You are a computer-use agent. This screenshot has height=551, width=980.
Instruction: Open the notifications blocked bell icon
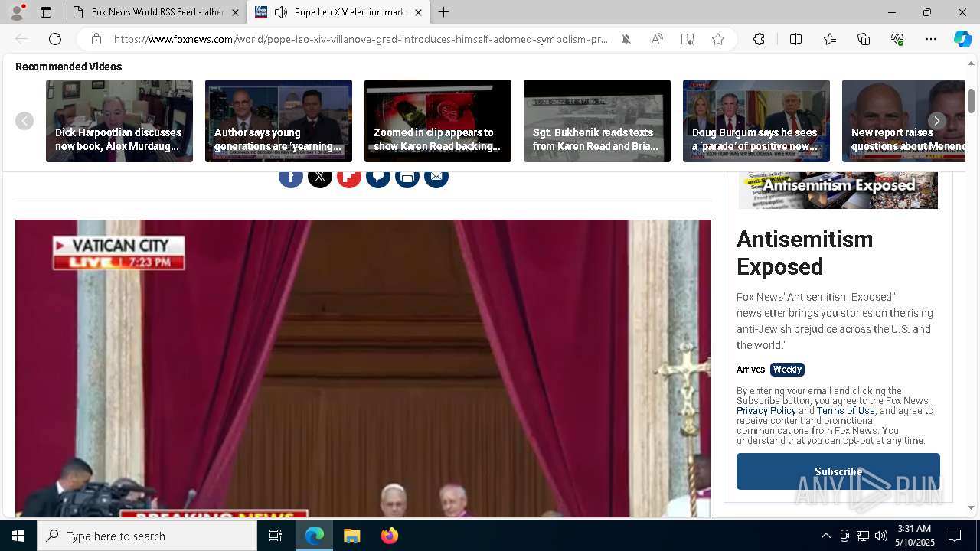[x=626, y=39]
